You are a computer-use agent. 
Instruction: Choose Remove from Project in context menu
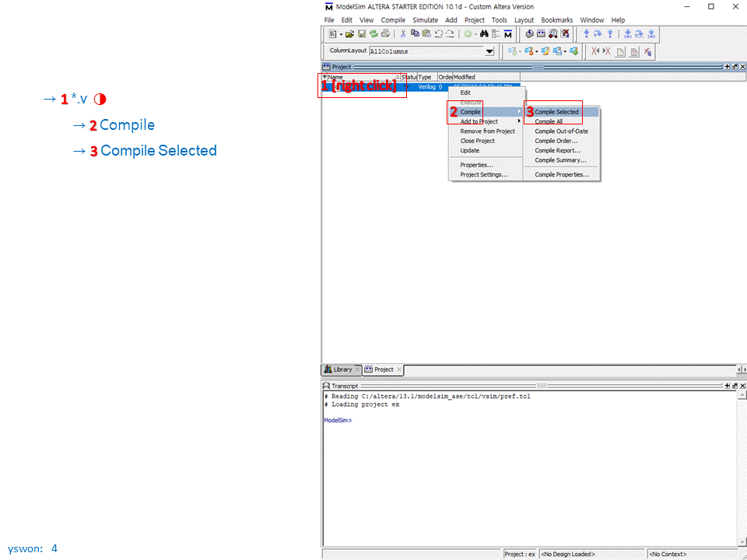click(x=486, y=131)
